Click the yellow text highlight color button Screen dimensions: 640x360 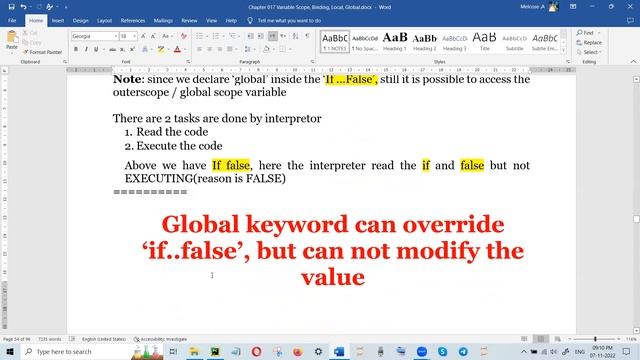tap(161, 49)
